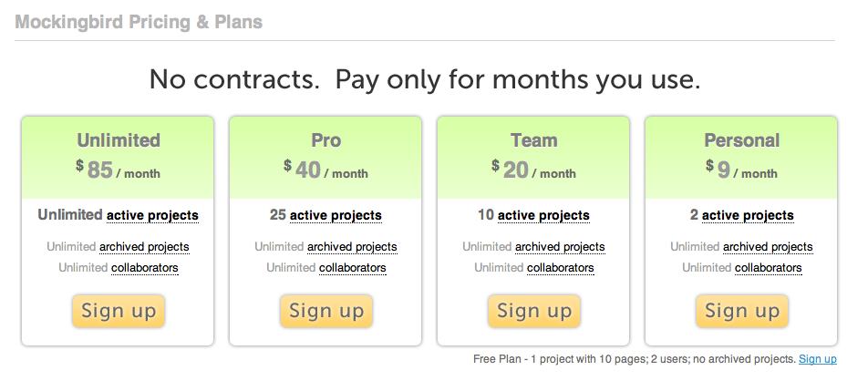Click Sign up under Team plan

[534, 311]
